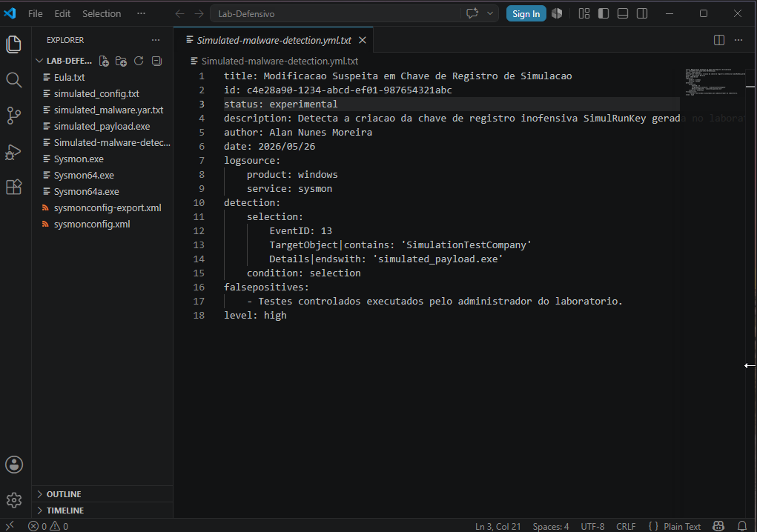The width and height of the screenshot is (757, 532).
Task: Open the Selection menu
Action: point(102,13)
